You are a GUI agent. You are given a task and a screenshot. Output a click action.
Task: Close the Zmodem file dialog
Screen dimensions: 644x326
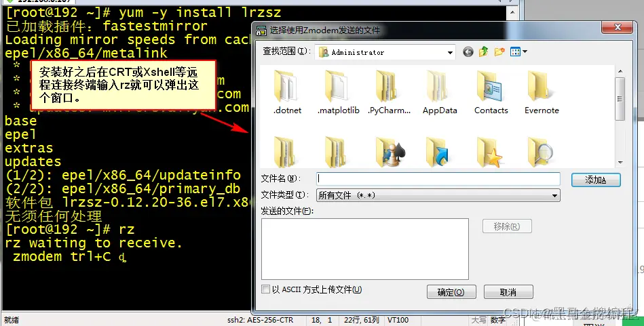pos(617,28)
